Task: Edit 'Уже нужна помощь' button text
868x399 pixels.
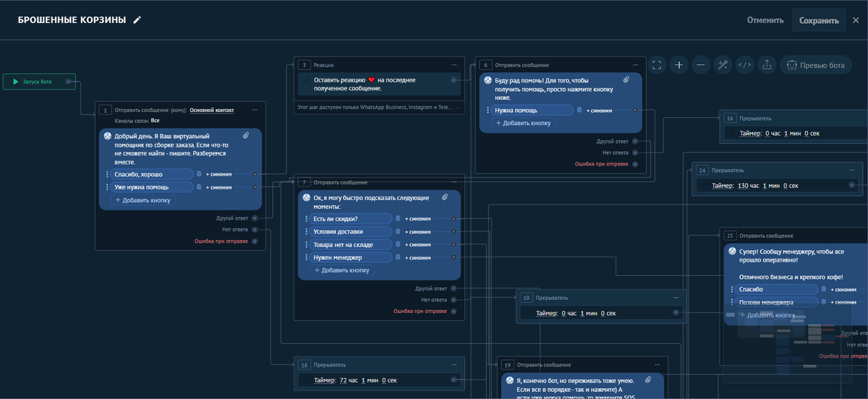Action: 152,187
